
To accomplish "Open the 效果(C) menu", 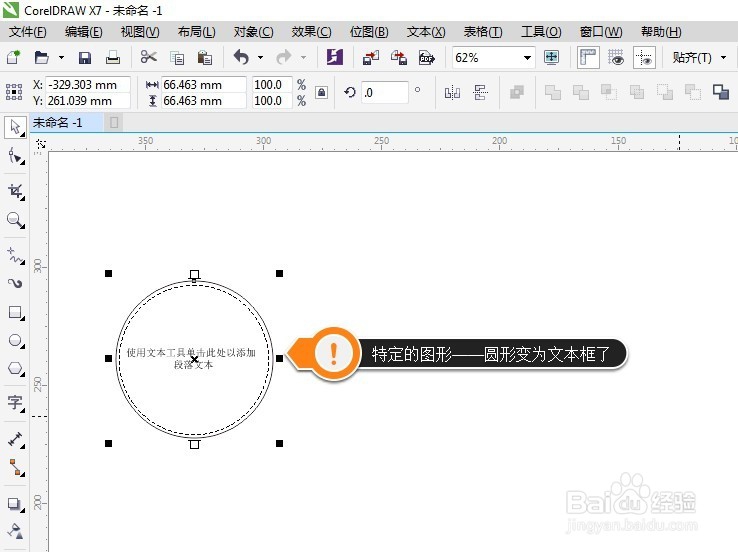I will (311, 32).
